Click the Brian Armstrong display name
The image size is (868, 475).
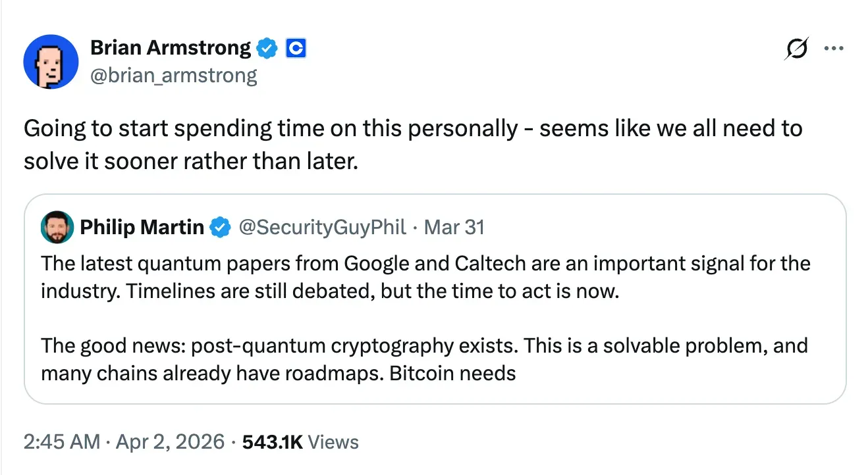(170, 48)
